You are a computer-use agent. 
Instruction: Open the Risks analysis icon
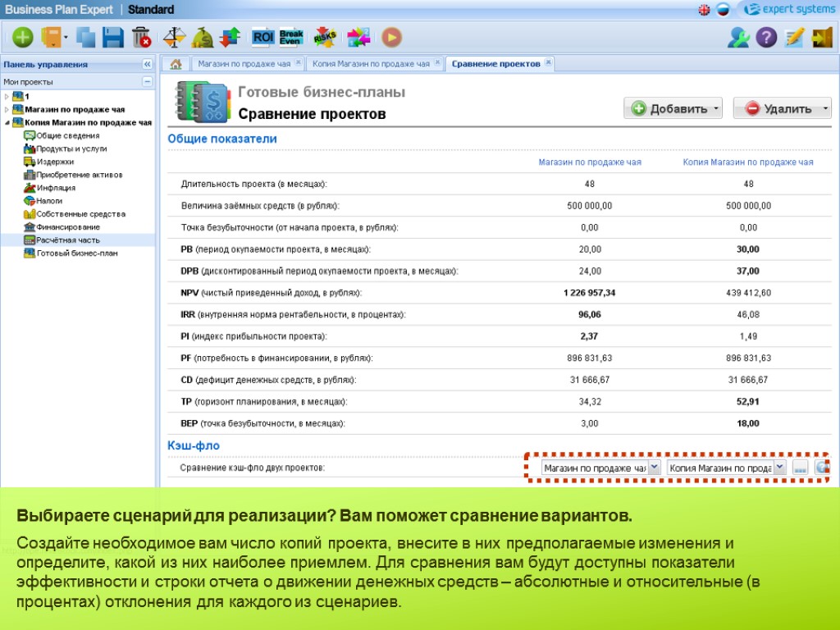[x=325, y=38]
